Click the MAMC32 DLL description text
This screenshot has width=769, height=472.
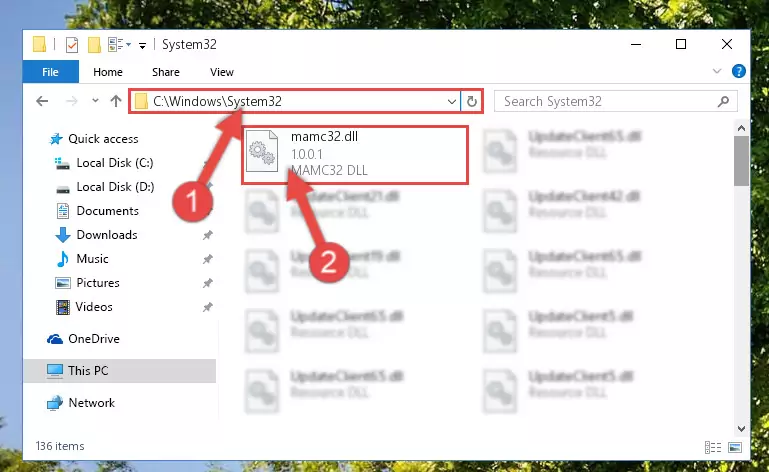click(x=329, y=170)
